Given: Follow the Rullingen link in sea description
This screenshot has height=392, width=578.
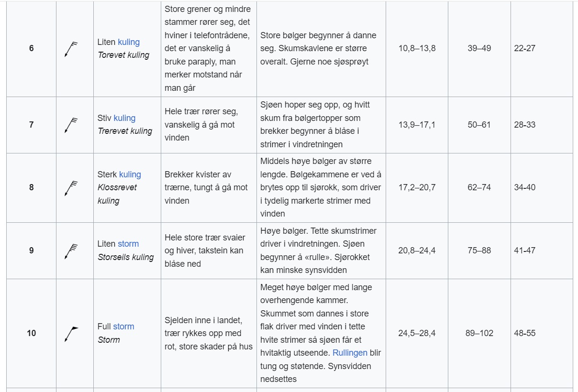Looking at the screenshot, I should (350, 353).
